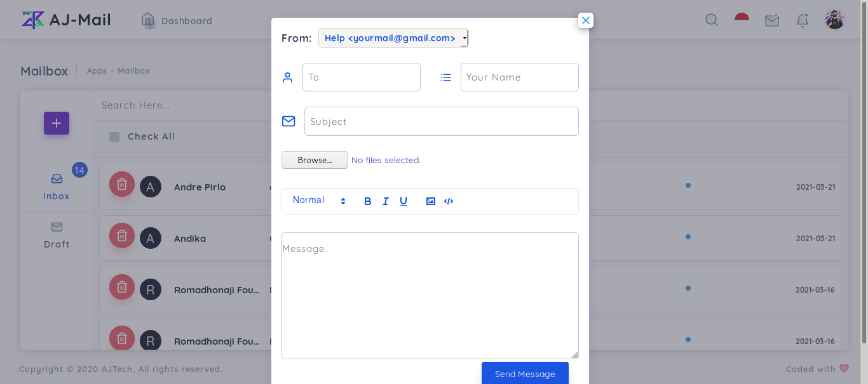Screen dimensions: 868x384
Task: Open the user profile avatar
Action: (834, 20)
